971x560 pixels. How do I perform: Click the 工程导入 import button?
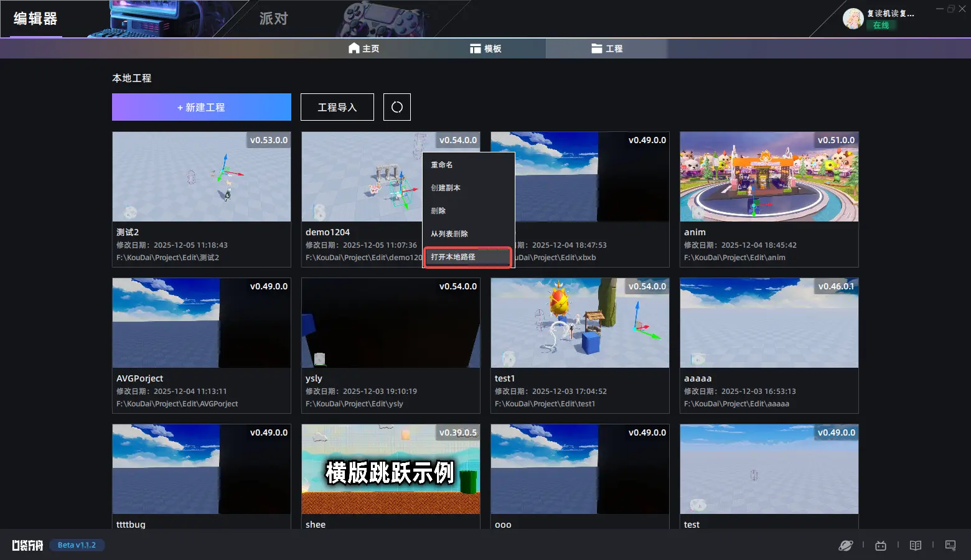point(337,107)
